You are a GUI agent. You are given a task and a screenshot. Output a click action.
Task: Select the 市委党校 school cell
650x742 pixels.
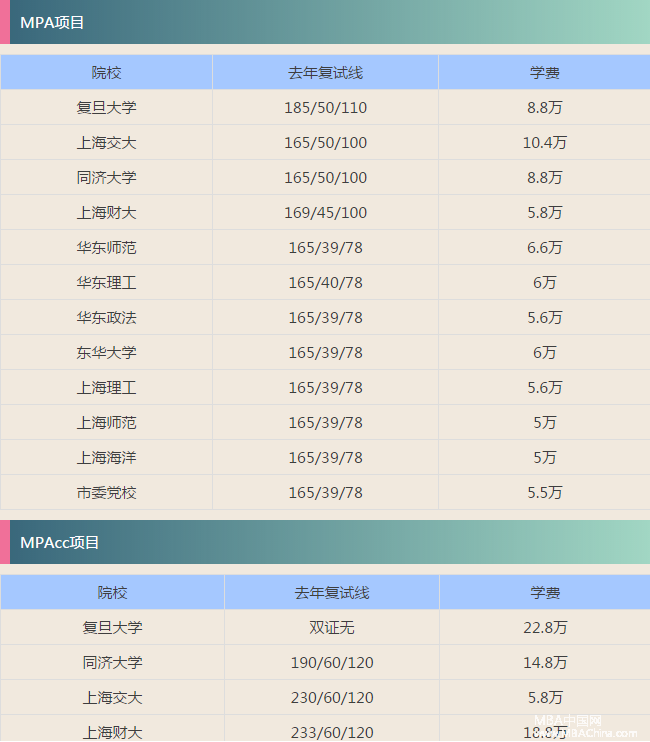(x=106, y=493)
